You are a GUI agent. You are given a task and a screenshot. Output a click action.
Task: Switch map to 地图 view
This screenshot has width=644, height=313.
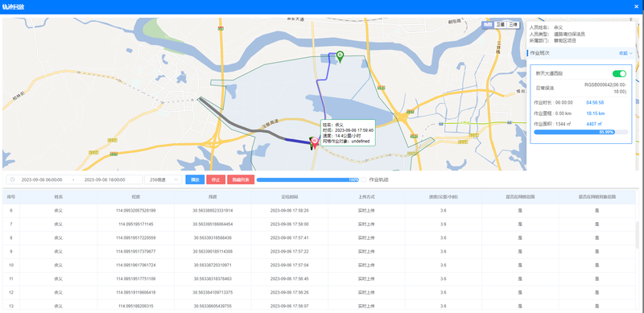[488, 25]
